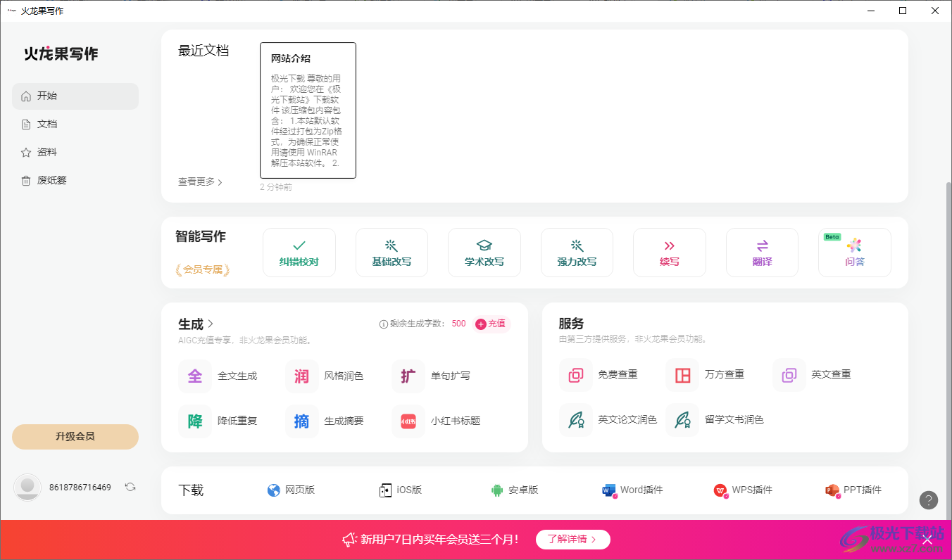Image resolution: width=952 pixels, height=560 pixels.
Task: Click the 500 remaining count
Action: point(458,324)
